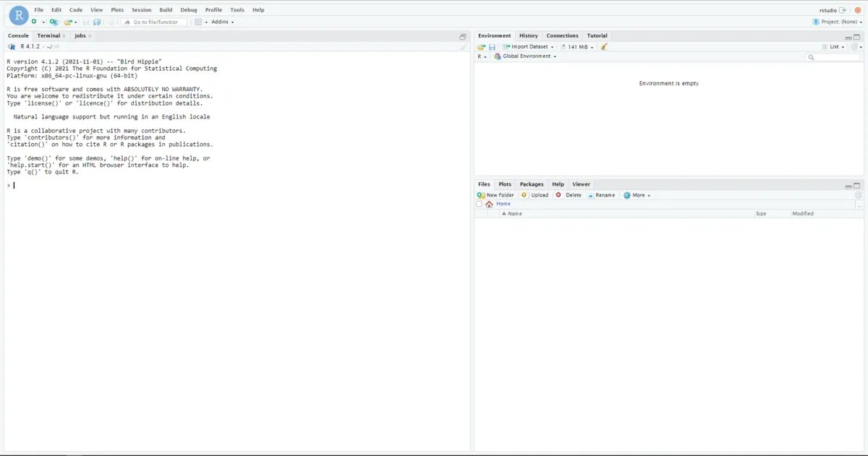868x456 pixels.
Task: Refresh the Environment pane
Action: (854, 47)
